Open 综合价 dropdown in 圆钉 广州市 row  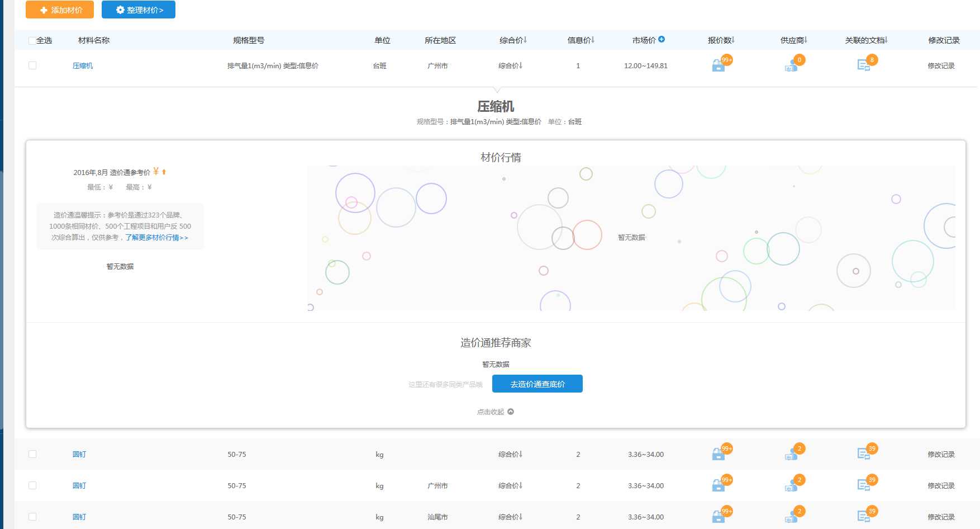(511, 485)
